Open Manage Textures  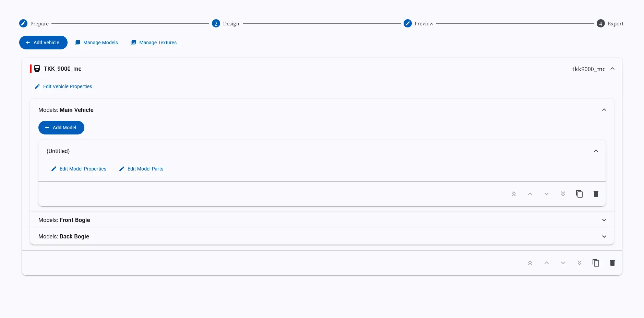(x=154, y=43)
